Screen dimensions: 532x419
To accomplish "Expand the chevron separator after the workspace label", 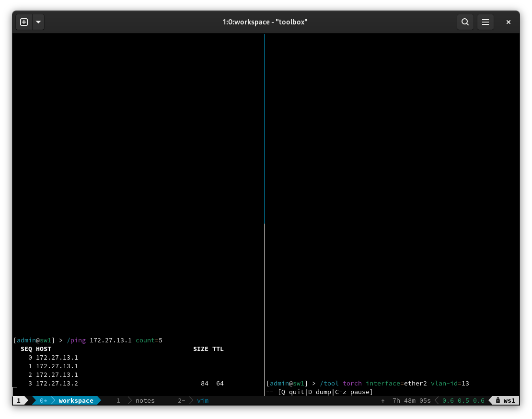I will pyautogui.click(x=100, y=400).
